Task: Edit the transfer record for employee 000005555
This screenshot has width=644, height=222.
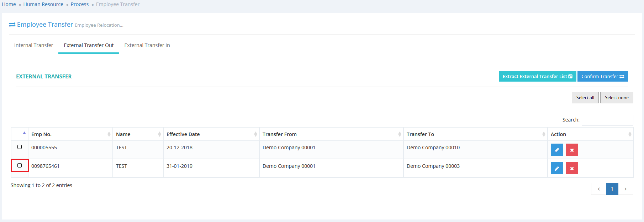Action: pos(556,150)
